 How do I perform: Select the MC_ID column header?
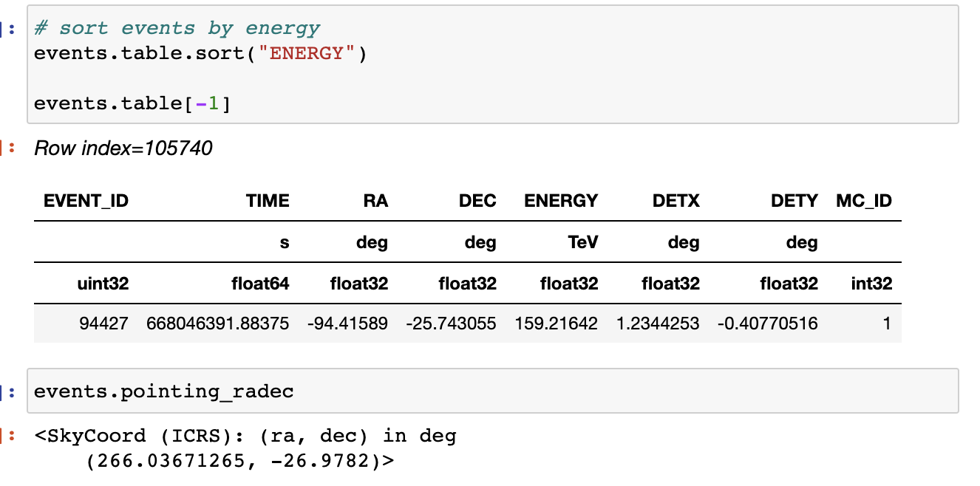point(864,200)
